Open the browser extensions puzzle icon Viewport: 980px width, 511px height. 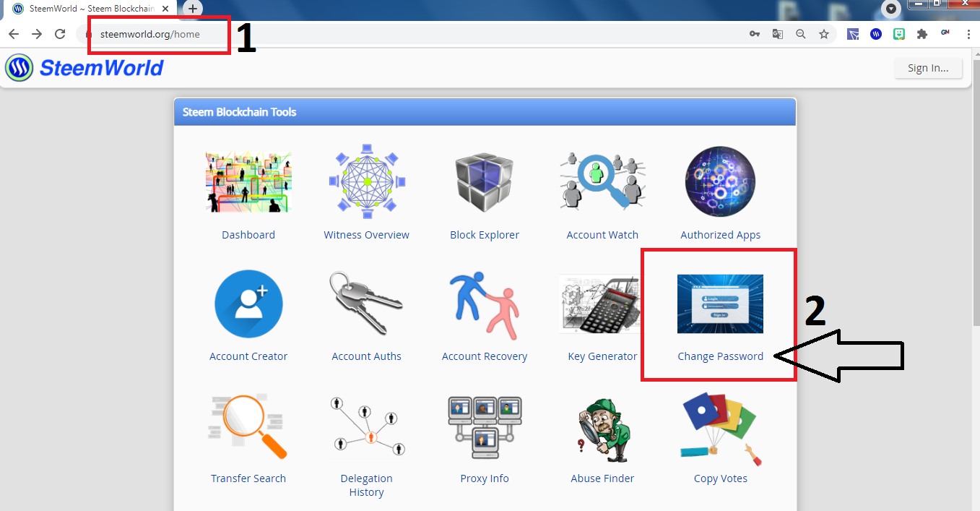click(x=922, y=34)
